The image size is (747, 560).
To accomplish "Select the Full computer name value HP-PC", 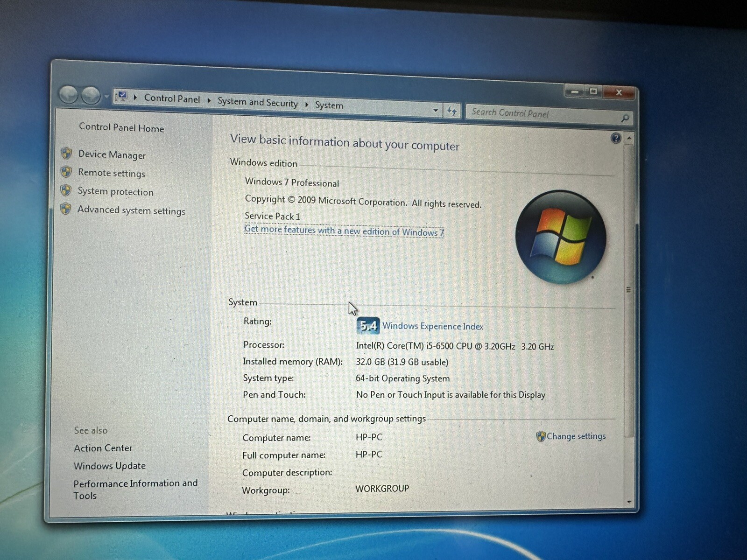I will click(369, 454).
